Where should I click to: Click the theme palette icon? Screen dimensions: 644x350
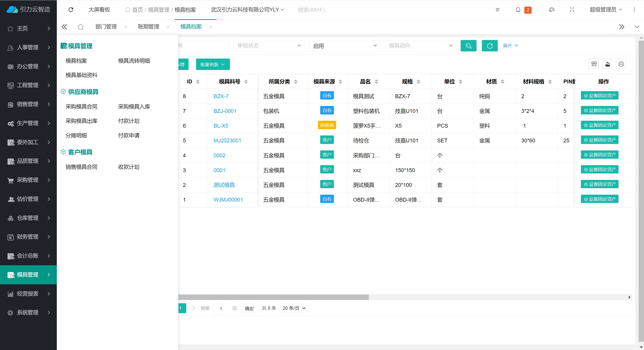coord(551,10)
